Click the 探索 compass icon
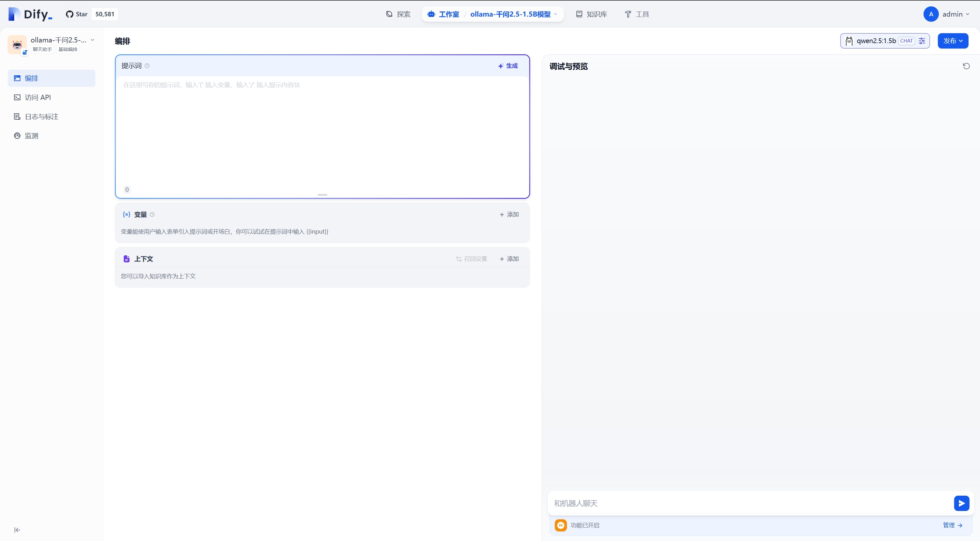980x541 pixels. click(x=389, y=14)
